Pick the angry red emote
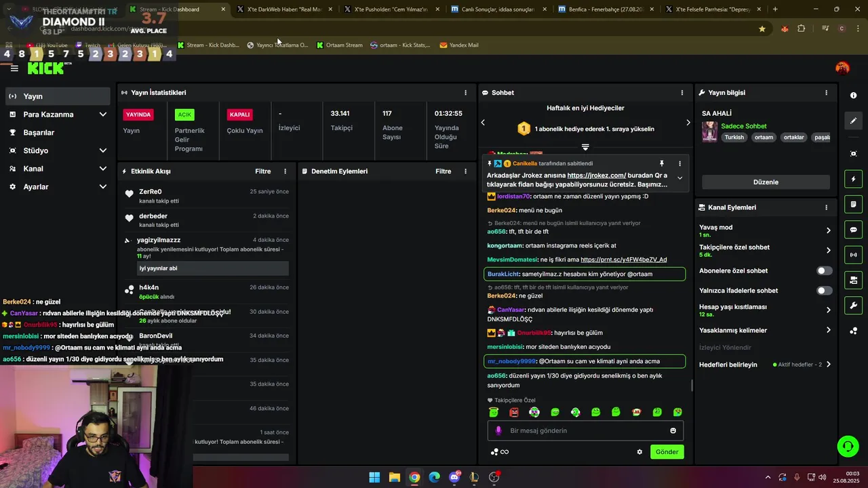Image resolution: width=868 pixels, height=488 pixels. 513,412
